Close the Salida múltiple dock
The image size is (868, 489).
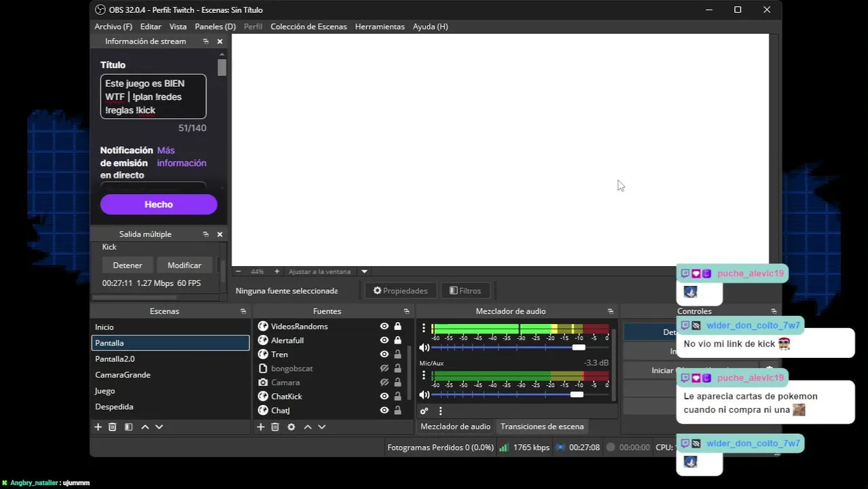coord(219,234)
